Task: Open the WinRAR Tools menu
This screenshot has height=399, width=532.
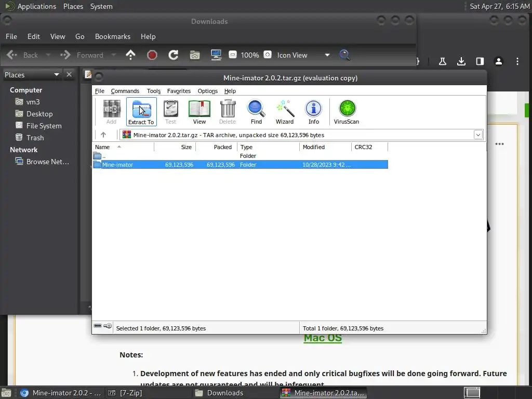Action: [x=154, y=91]
